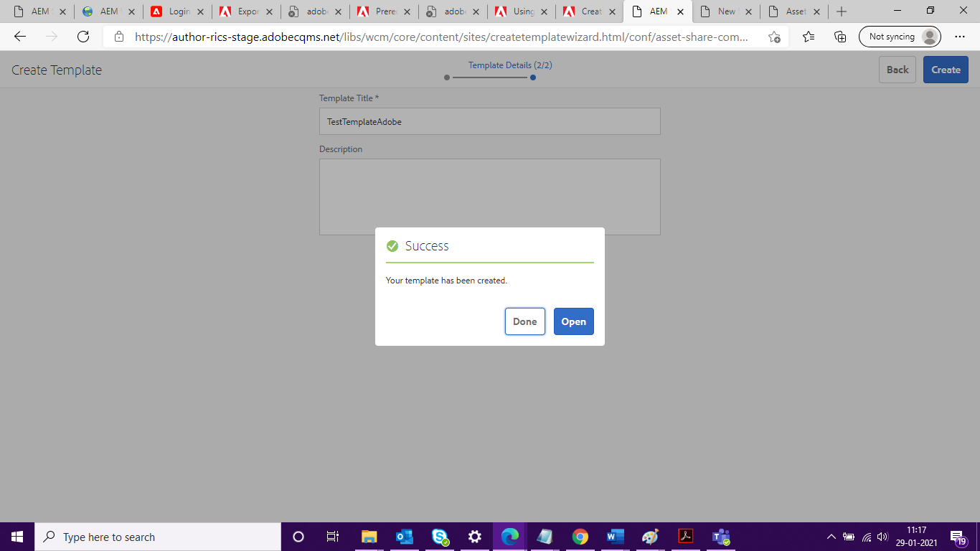Click the Not syncing profile toggle
The width and height of the screenshot is (980, 551).
tap(900, 36)
